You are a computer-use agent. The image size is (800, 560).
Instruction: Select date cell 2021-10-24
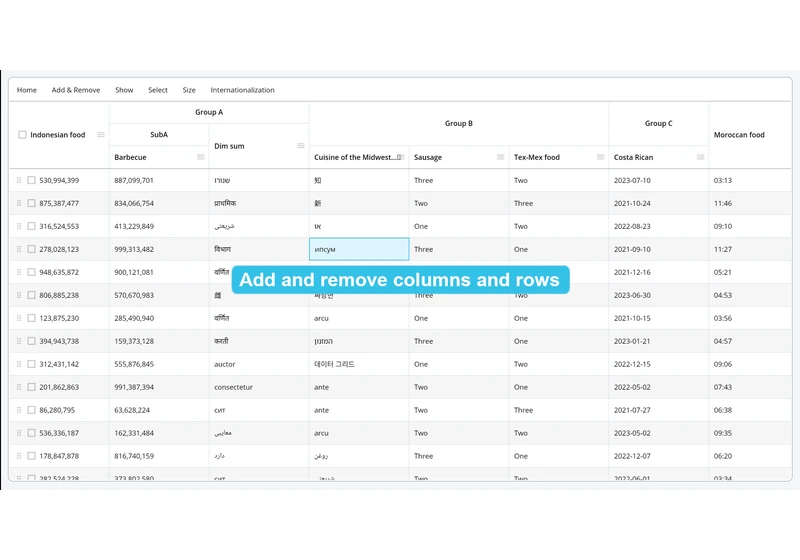pos(659,203)
